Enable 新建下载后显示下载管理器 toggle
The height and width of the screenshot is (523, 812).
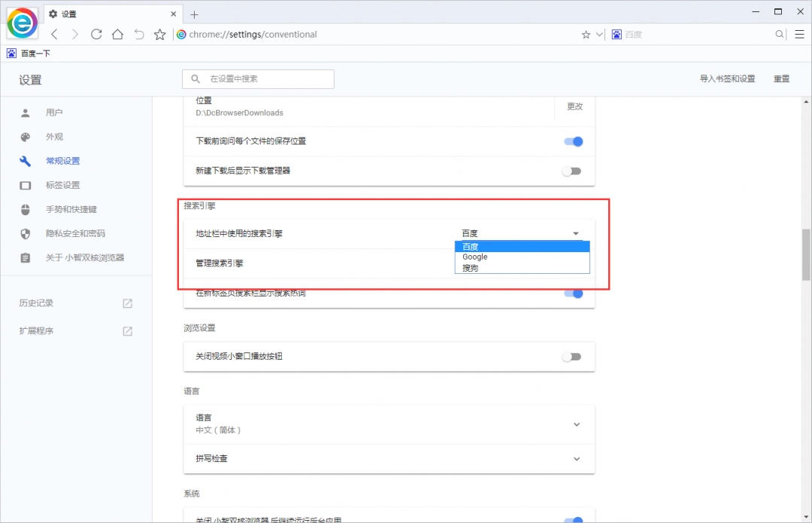tap(572, 172)
